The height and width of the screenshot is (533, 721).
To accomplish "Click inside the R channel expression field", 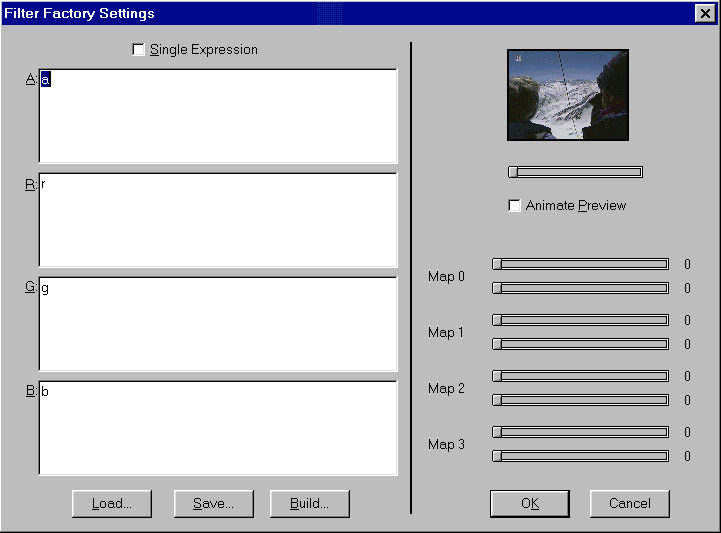I will (217, 219).
